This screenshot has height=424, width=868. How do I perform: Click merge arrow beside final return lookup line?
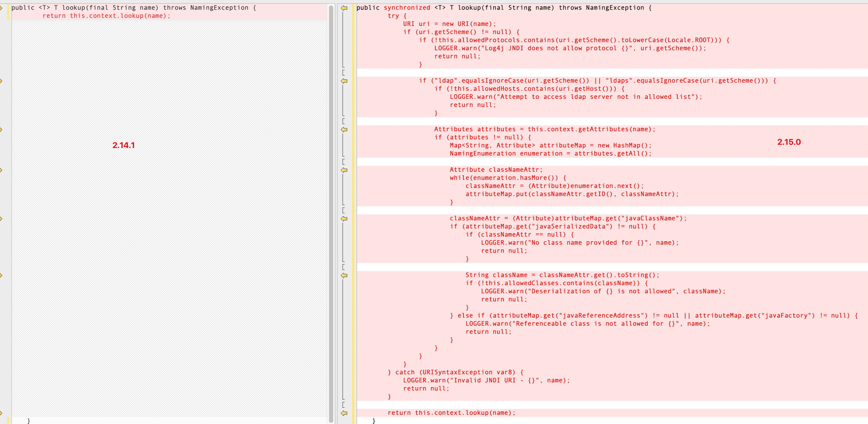tap(344, 413)
